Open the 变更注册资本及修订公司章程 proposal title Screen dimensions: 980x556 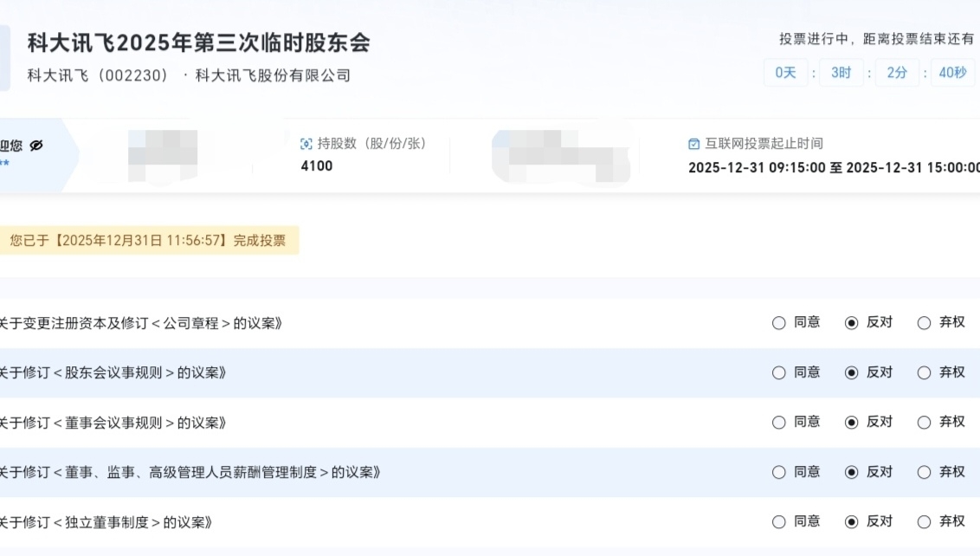coord(141,323)
